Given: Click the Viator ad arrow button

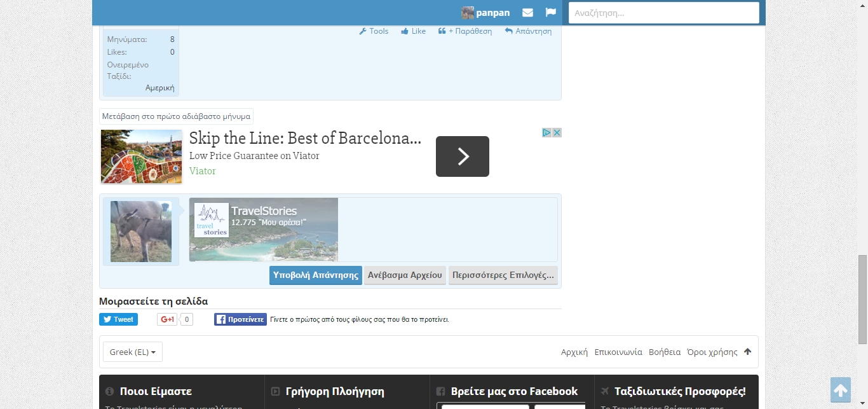Looking at the screenshot, I should [x=462, y=156].
